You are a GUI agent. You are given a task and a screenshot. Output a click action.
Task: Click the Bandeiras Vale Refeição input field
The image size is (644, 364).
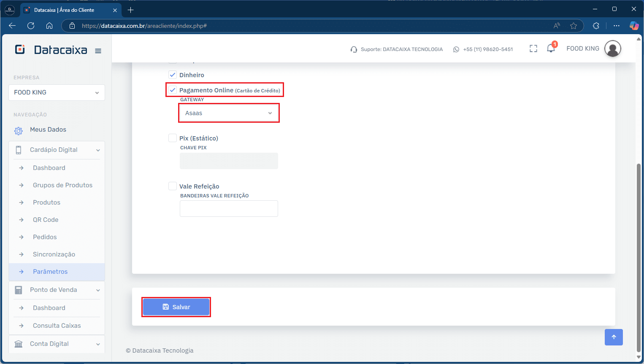click(x=229, y=209)
